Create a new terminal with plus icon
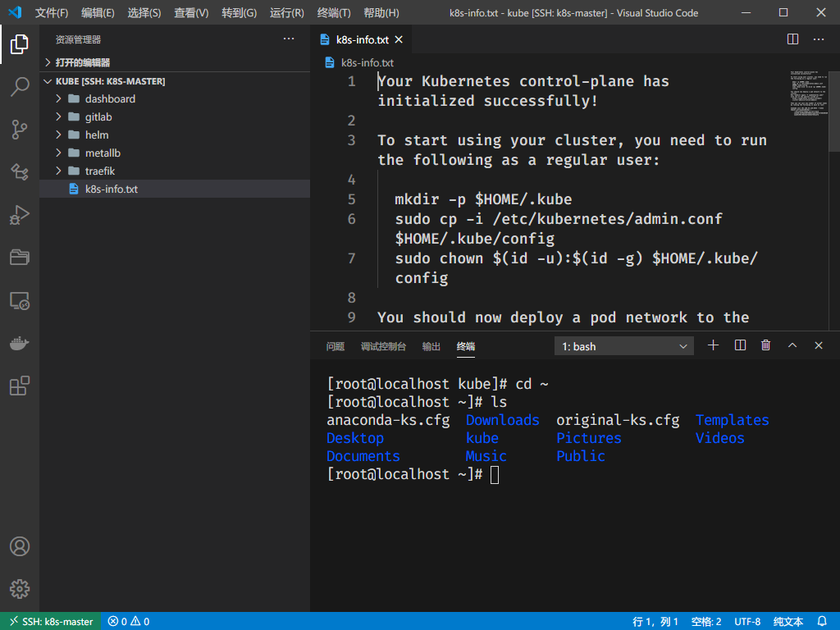 713,345
